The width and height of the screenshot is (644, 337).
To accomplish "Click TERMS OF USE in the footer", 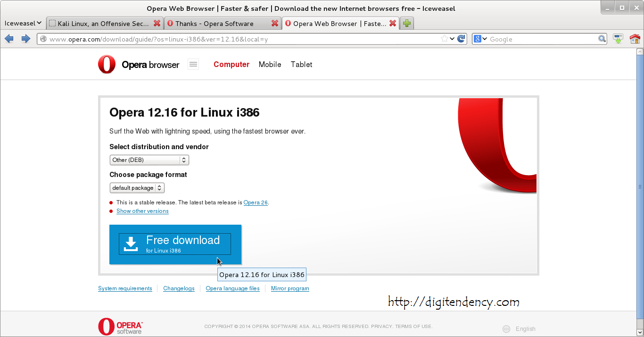I will 413,326.
